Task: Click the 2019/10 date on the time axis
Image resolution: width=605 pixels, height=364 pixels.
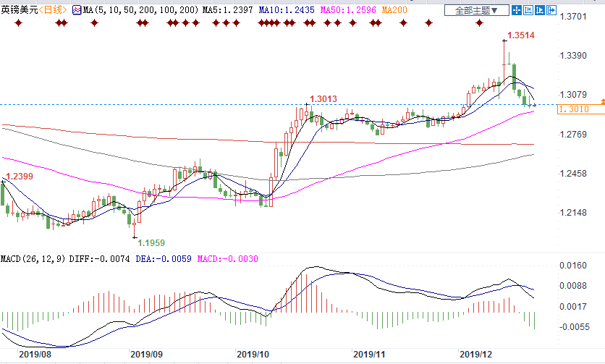Action: pyautogui.click(x=253, y=355)
